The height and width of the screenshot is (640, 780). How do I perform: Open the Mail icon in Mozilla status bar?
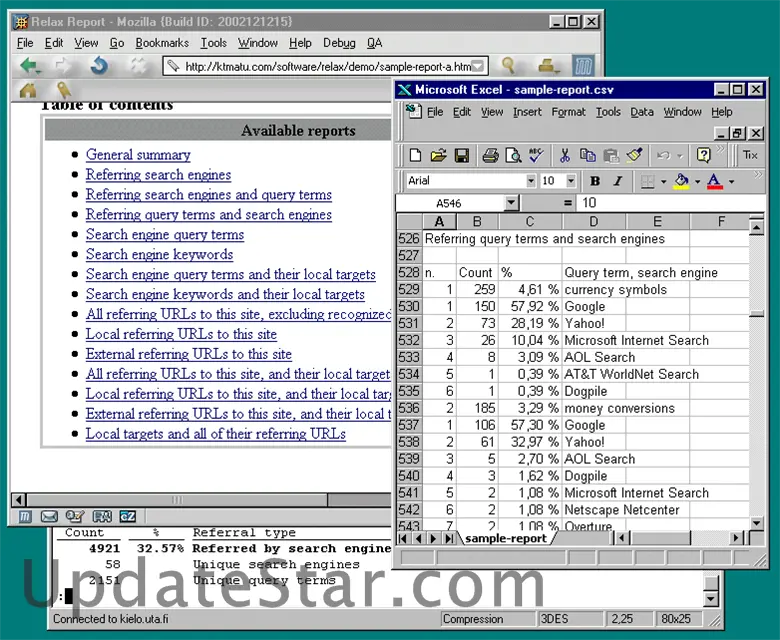point(49,516)
